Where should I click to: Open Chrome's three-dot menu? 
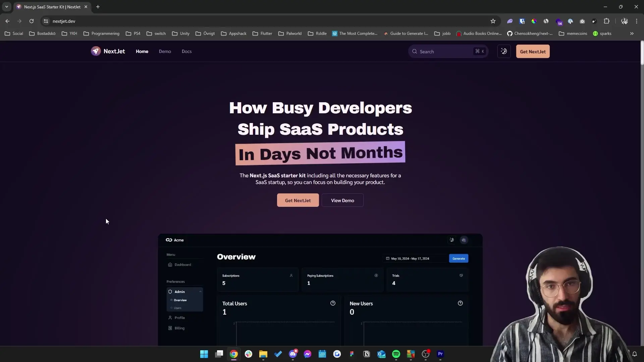[636, 21]
